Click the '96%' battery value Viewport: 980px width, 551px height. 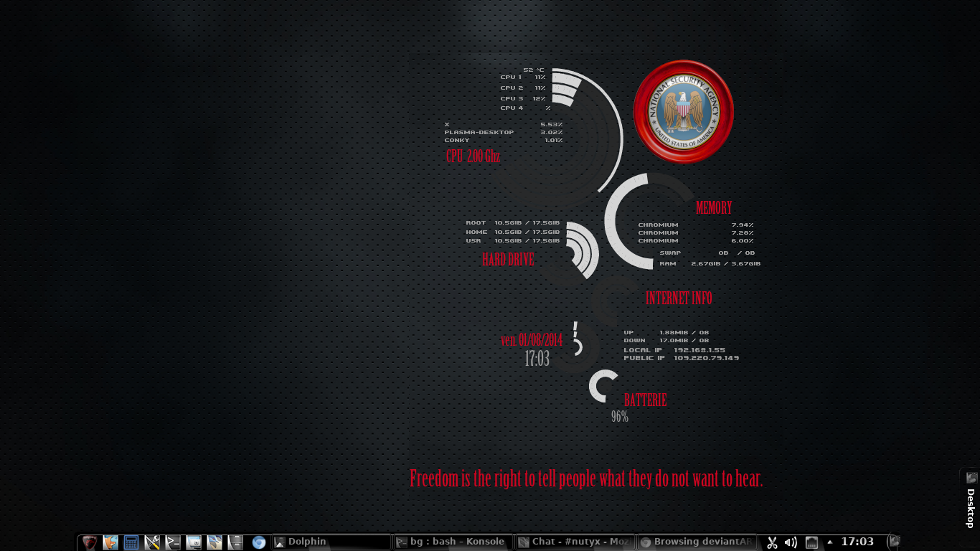pyautogui.click(x=620, y=416)
